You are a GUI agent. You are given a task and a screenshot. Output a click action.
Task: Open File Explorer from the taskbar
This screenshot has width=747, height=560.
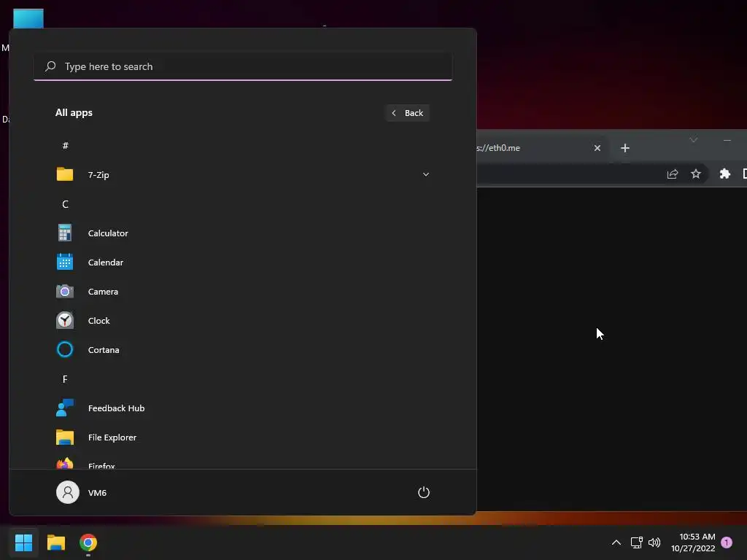55,542
